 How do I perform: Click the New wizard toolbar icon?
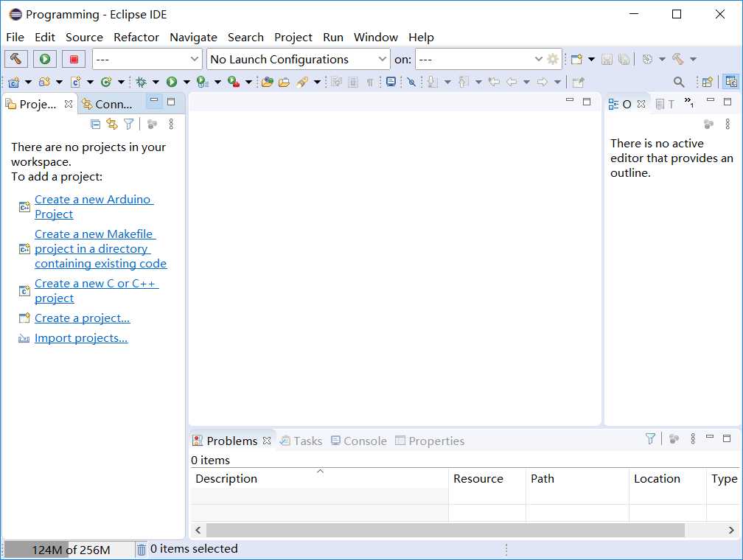pos(576,59)
